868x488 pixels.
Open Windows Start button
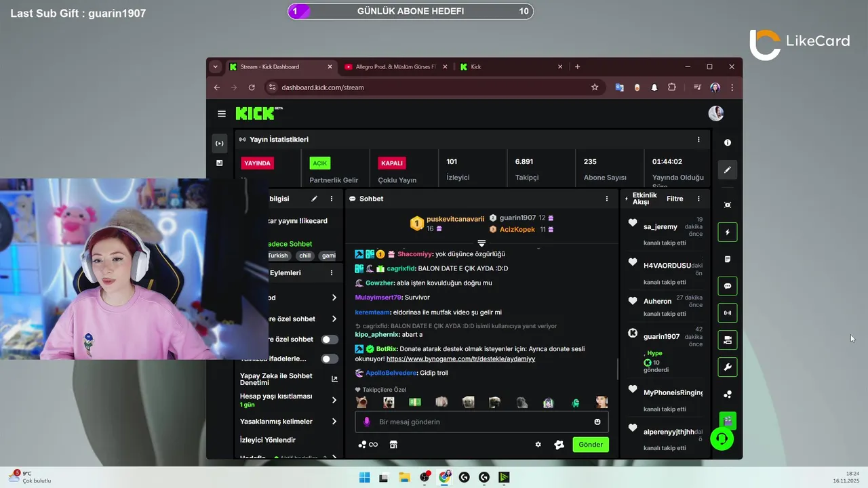tap(364, 477)
